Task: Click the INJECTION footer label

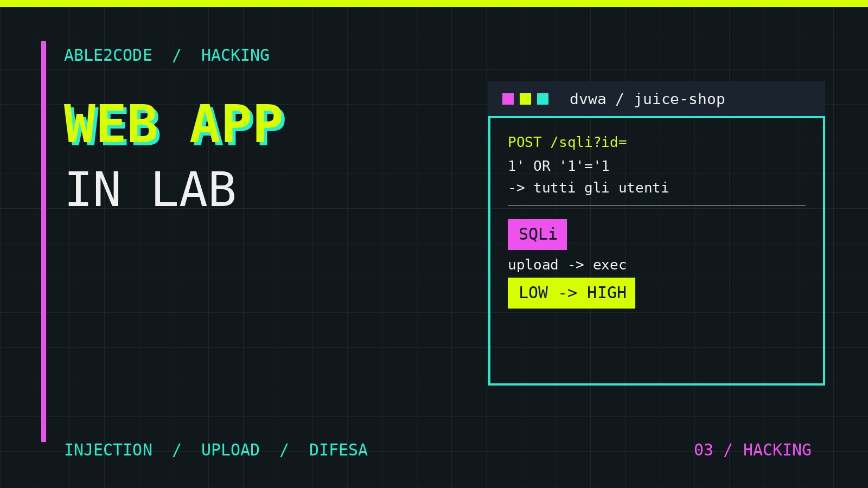Action: click(108, 450)
